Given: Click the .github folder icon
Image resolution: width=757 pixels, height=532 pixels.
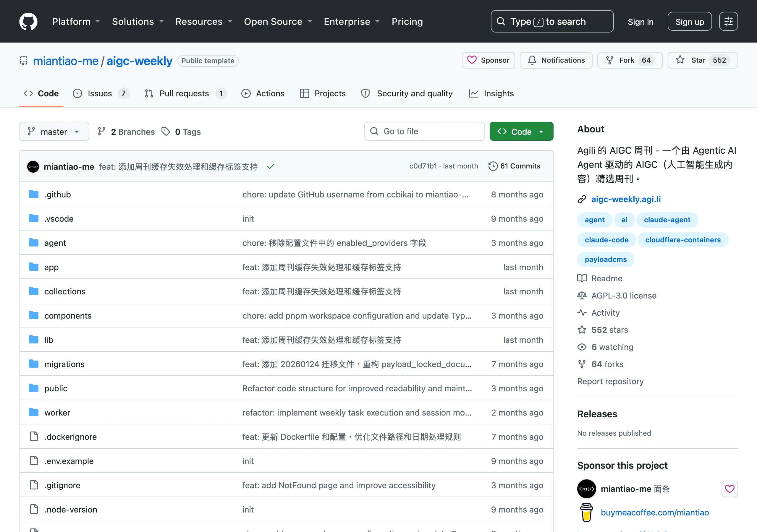Looking at the screenshot, I should [34, 194].
